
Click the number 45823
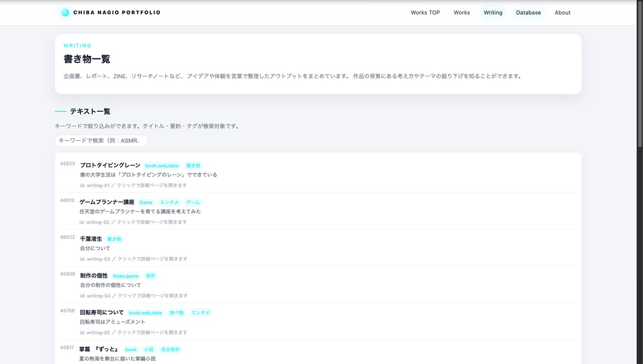[x=67, y=164]
